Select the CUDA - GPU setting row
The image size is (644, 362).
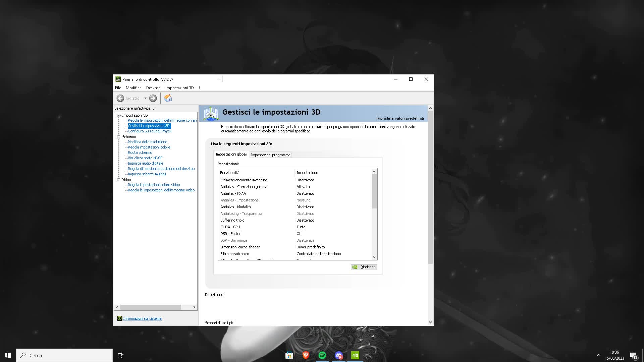click(x=295, y=227)
